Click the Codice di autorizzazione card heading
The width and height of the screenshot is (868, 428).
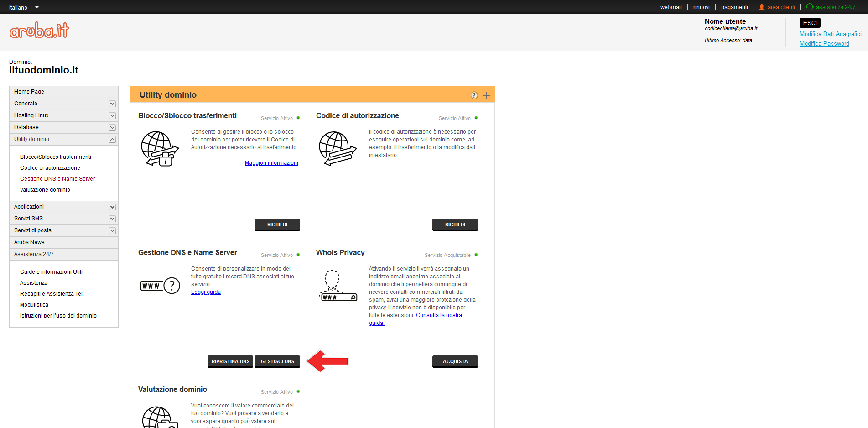tap(358, 116)
